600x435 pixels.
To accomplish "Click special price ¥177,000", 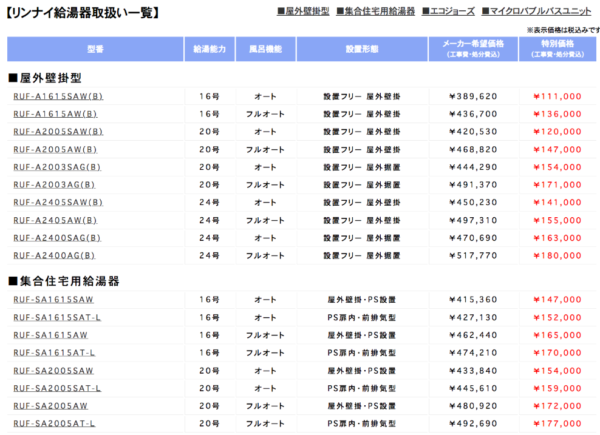I will [x=558, y=424].
